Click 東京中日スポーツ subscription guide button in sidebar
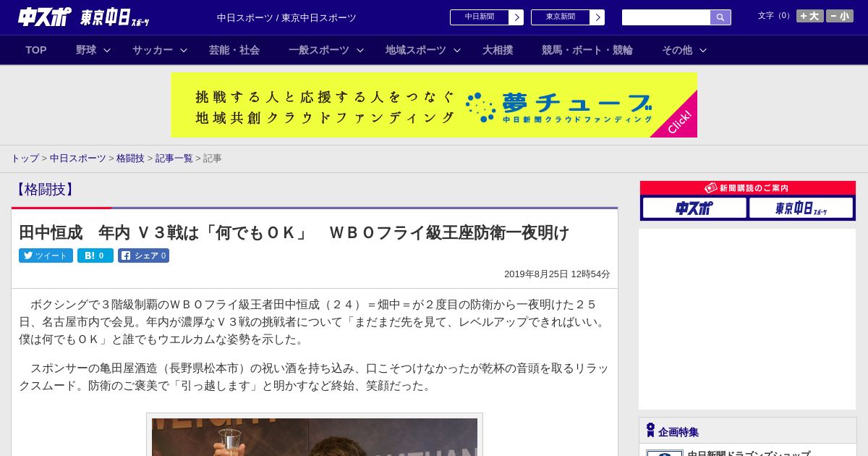This screenshot has height=456, width=868. (x=801, y=208)
